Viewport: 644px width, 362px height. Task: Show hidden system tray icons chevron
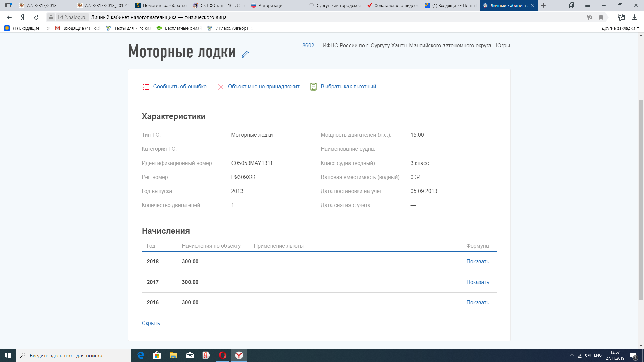click(x=572, y=355)
